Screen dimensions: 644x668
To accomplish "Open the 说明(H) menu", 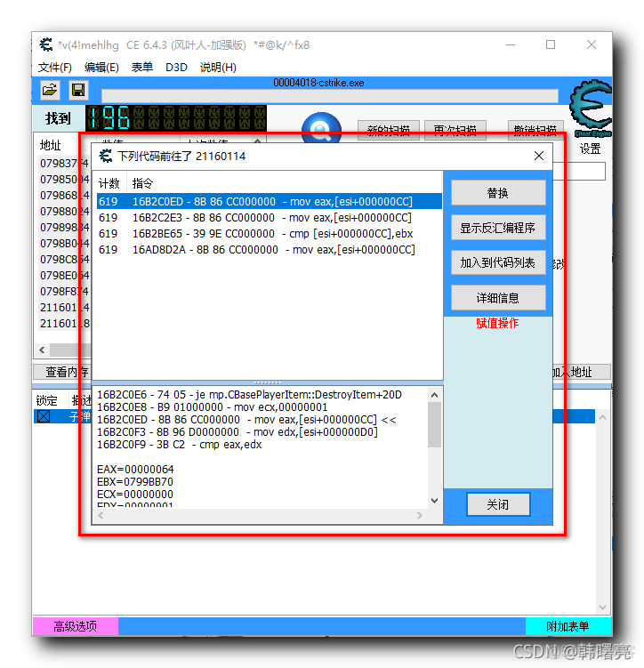I will [218, 68].
